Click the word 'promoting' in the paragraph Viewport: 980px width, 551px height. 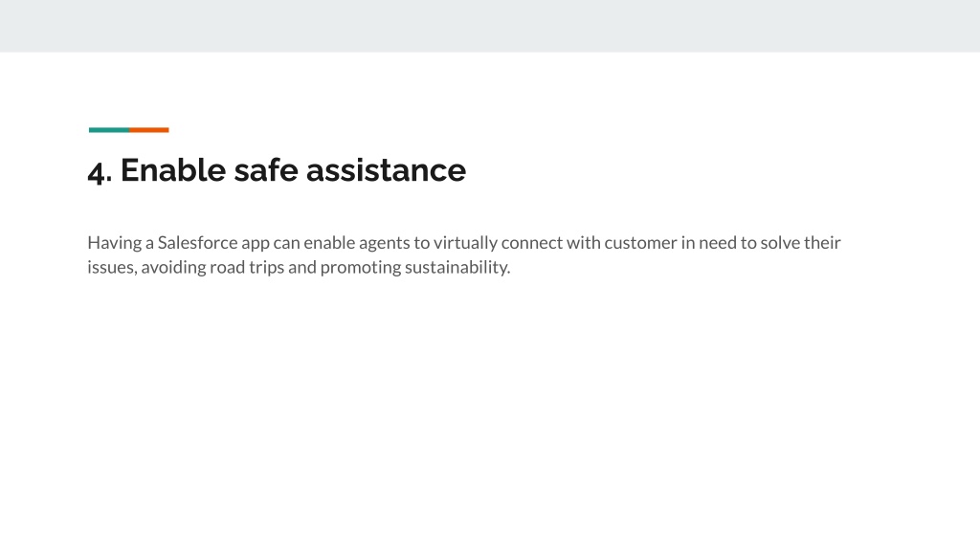coord(361,268)
